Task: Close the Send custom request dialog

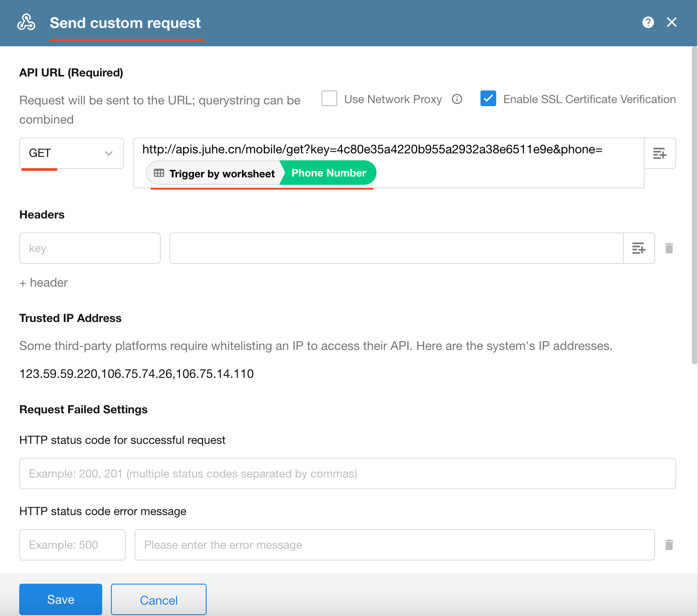Action: tap(671, 22)
